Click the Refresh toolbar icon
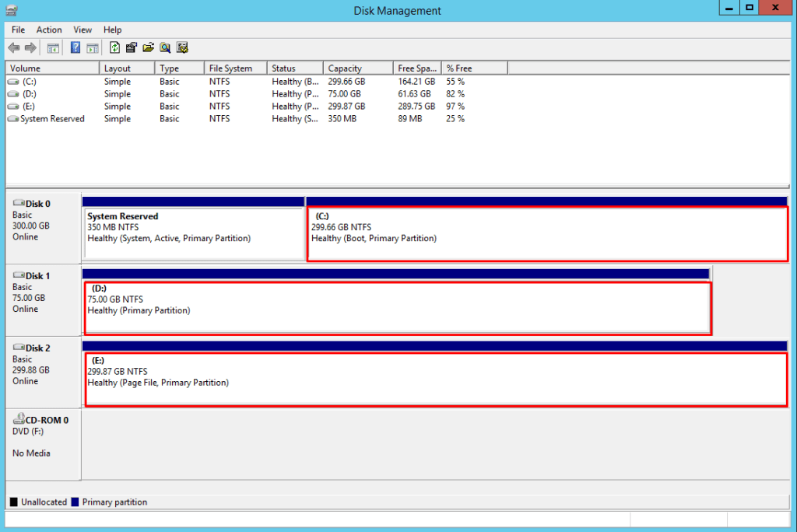797x532 pixels. click(114, 47)
